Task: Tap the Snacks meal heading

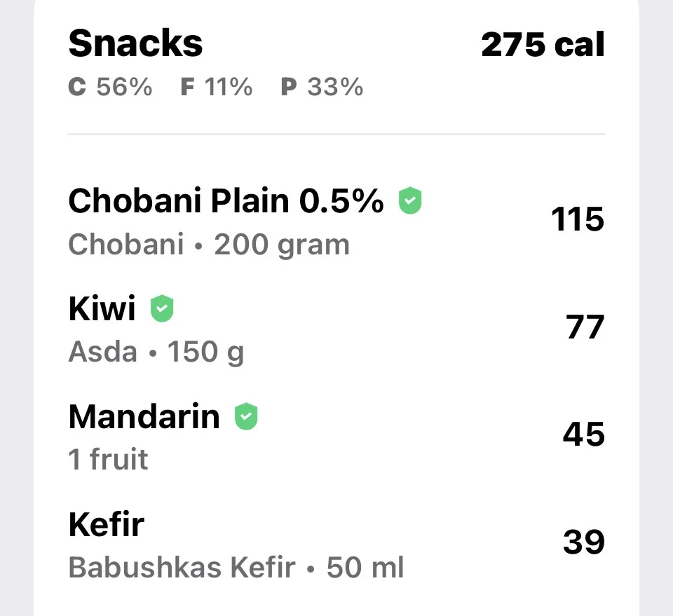Action: [x=135, y=43]
